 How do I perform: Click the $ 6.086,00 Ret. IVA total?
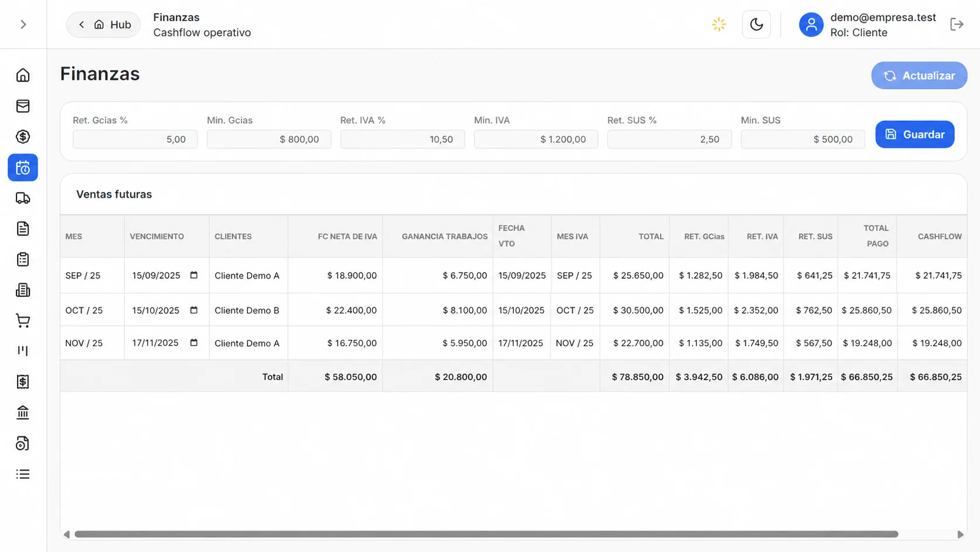tap(755, 377)
